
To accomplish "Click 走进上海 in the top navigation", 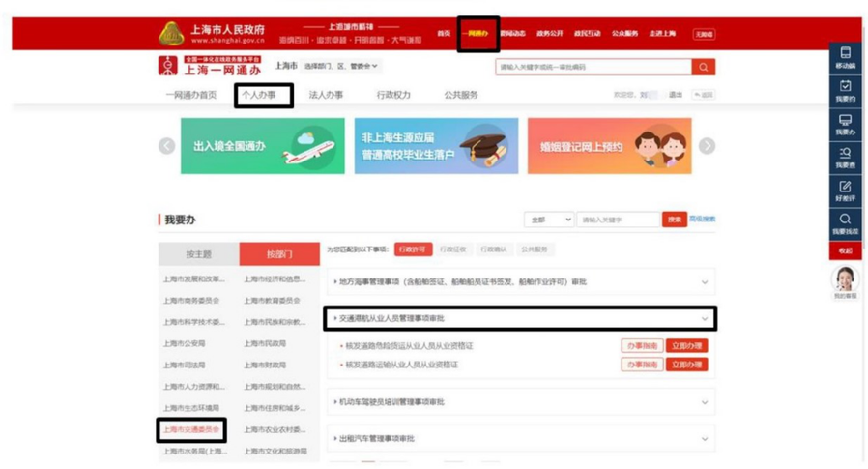I will click(x=663, y=33).
